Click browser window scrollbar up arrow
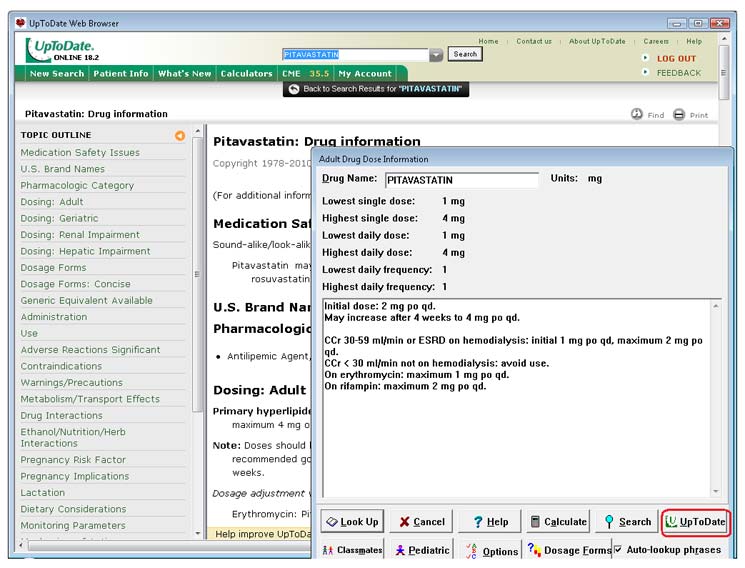This screenshot has width=745, height=568. pyautogui.click(x=724, y=39)
